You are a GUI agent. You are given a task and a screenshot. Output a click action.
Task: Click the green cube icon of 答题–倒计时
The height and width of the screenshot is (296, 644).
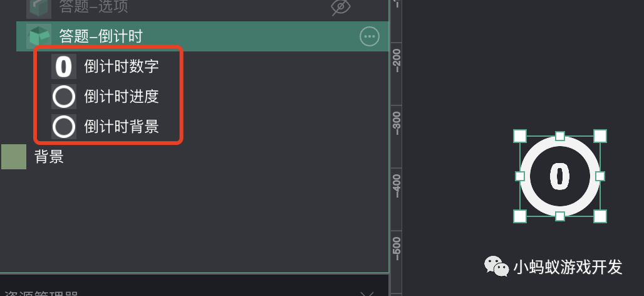coord(39,36)
